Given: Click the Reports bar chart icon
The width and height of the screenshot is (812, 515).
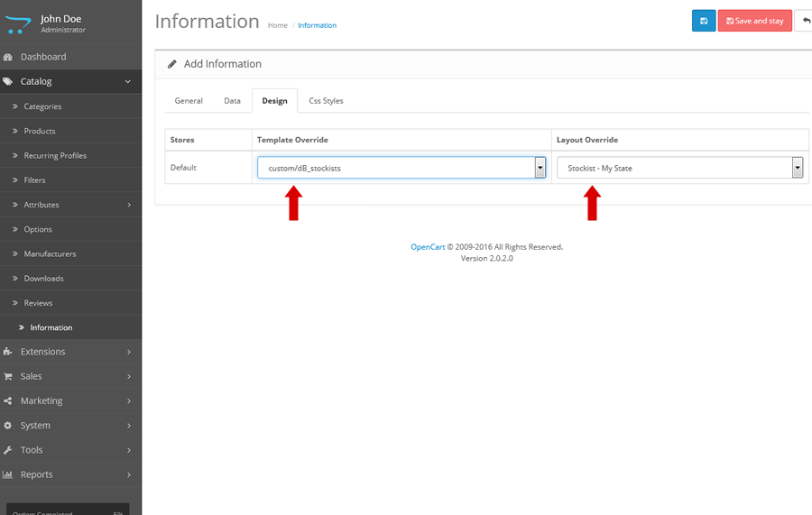Looking at the screenshot, I should tap(8, 474).
